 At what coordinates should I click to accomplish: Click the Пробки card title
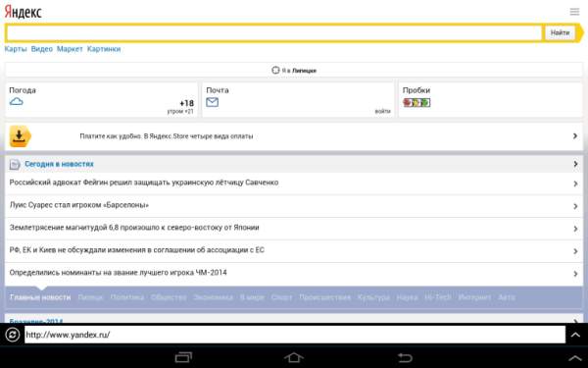pos(416,90)
